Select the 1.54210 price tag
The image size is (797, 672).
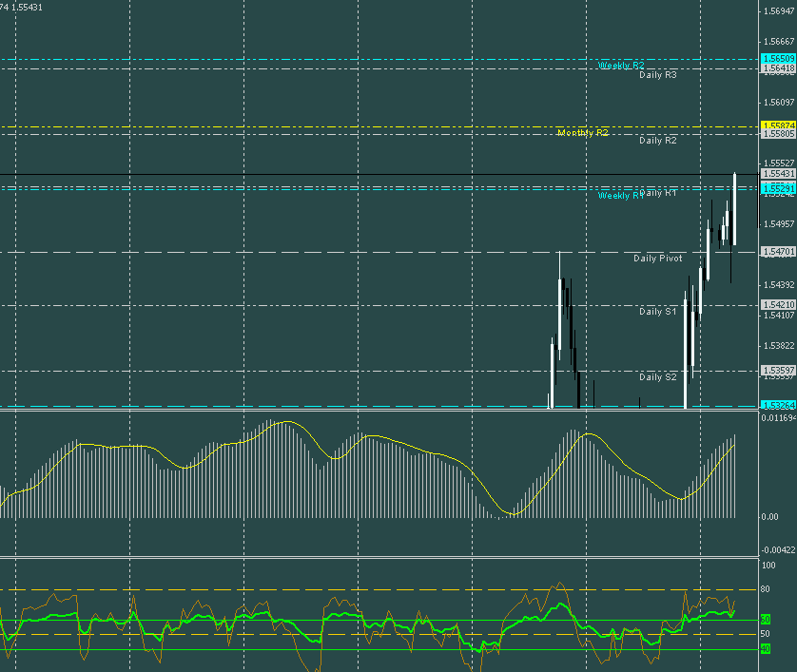pos(778,305)
